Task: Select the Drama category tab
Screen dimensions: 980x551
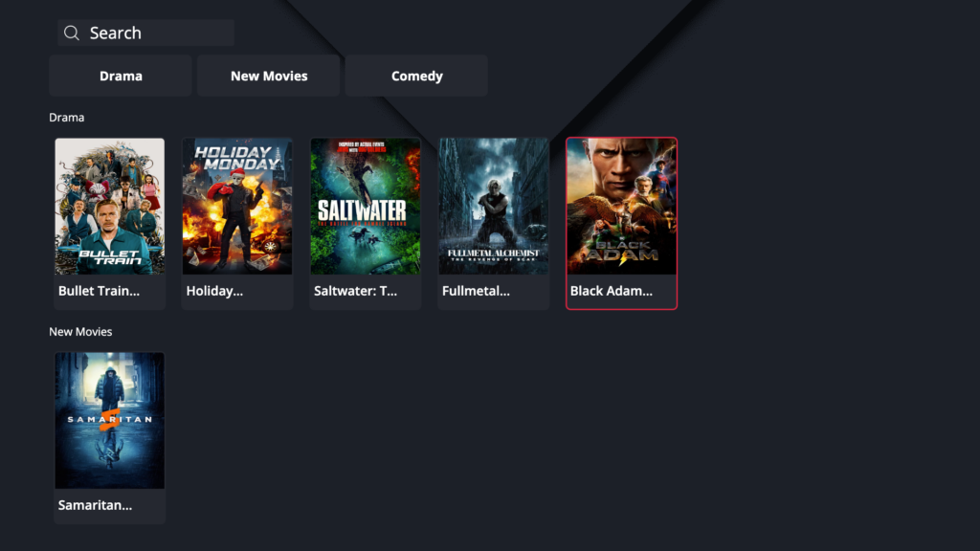Action: (x=121, y=76)
